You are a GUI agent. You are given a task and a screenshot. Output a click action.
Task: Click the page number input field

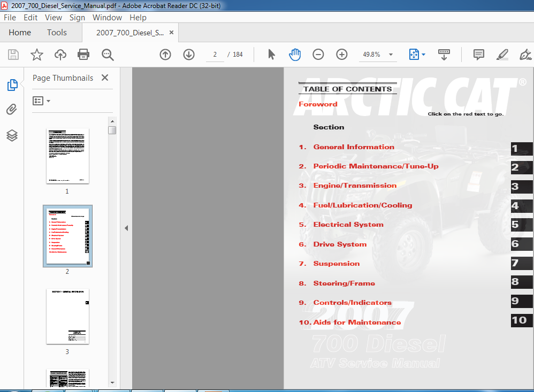coord(215,55)
